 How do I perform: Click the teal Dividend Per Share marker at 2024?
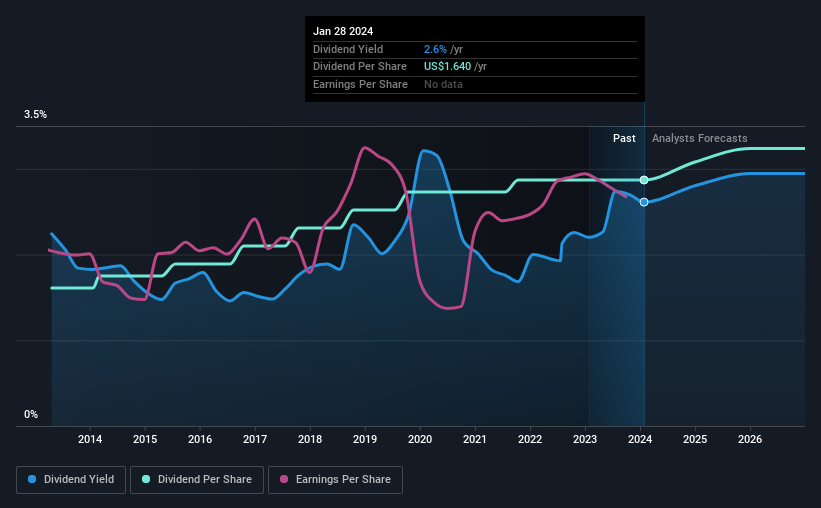point(644,180)
